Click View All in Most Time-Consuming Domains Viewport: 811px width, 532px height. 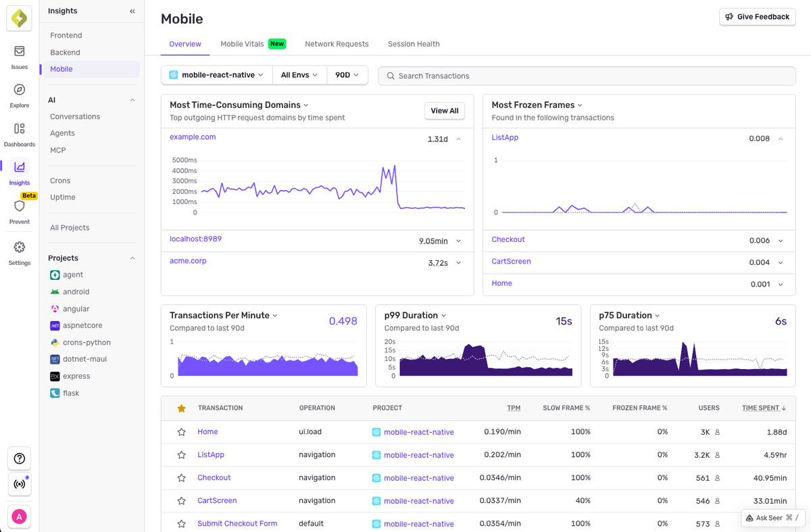(x=444, y=110)
